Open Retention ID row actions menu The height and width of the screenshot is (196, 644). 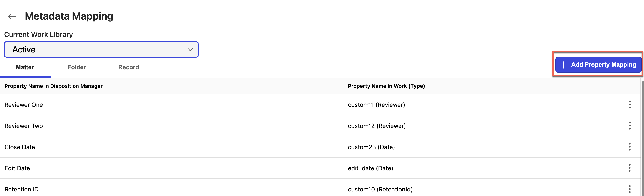(629, 189)
